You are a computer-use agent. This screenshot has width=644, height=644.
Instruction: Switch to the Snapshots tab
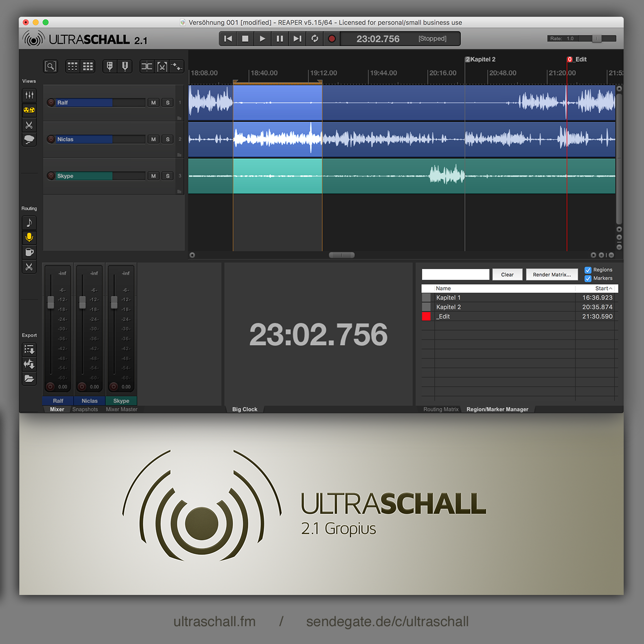pos(85,409)
